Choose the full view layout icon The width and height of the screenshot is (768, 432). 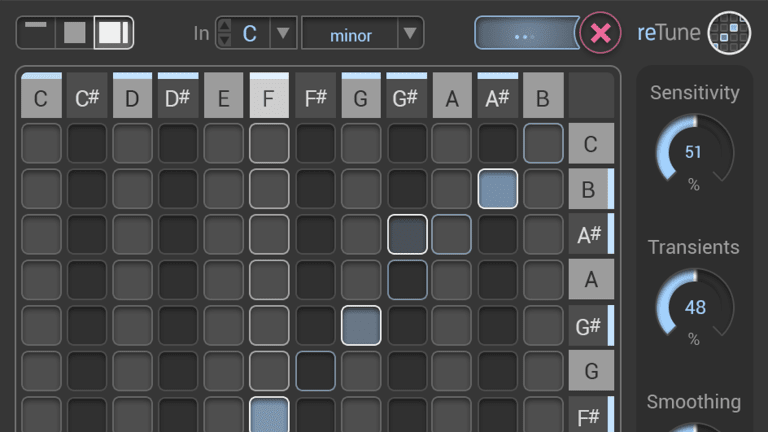pos(114,32)
